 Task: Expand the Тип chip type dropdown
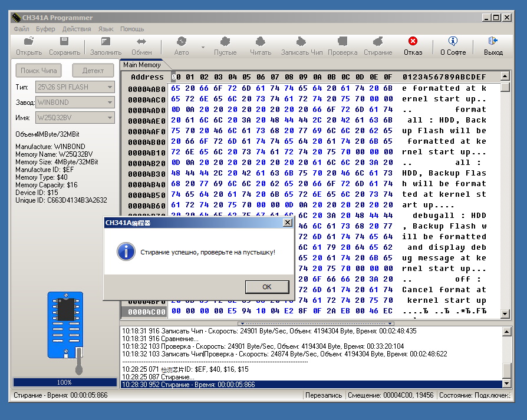tap(110, 87)
